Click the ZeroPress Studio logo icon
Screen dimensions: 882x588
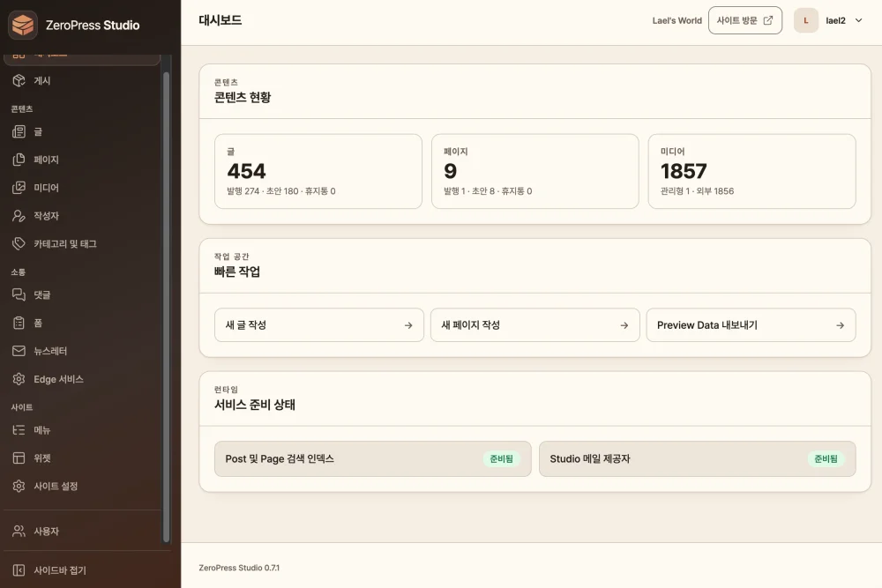coord(23,25)
